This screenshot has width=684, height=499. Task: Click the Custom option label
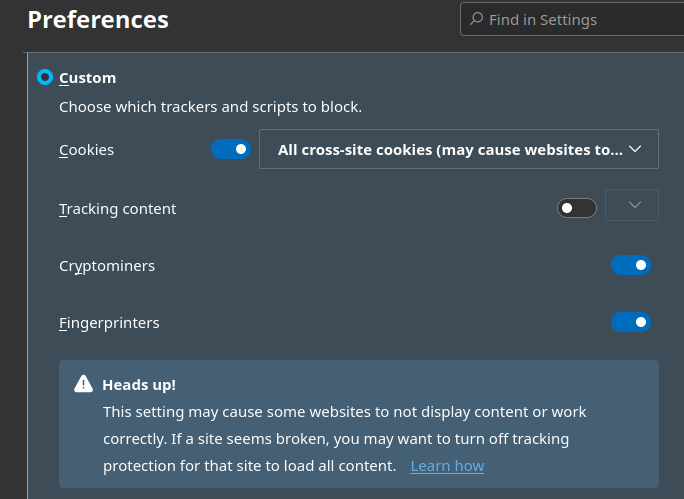[88, 78]
